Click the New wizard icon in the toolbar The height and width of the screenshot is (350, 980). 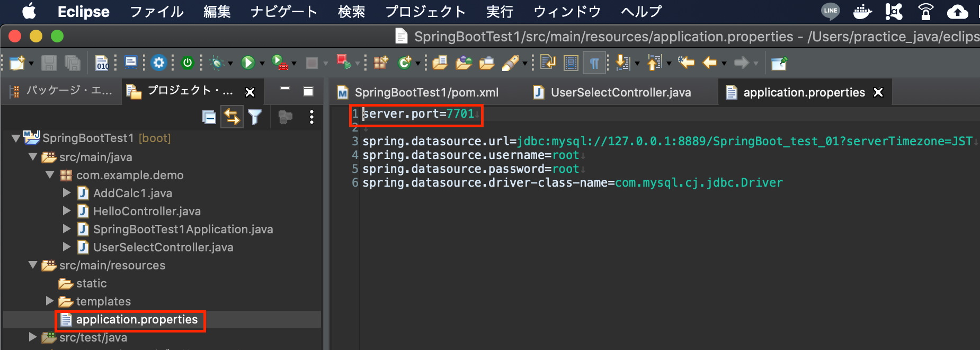17,63
